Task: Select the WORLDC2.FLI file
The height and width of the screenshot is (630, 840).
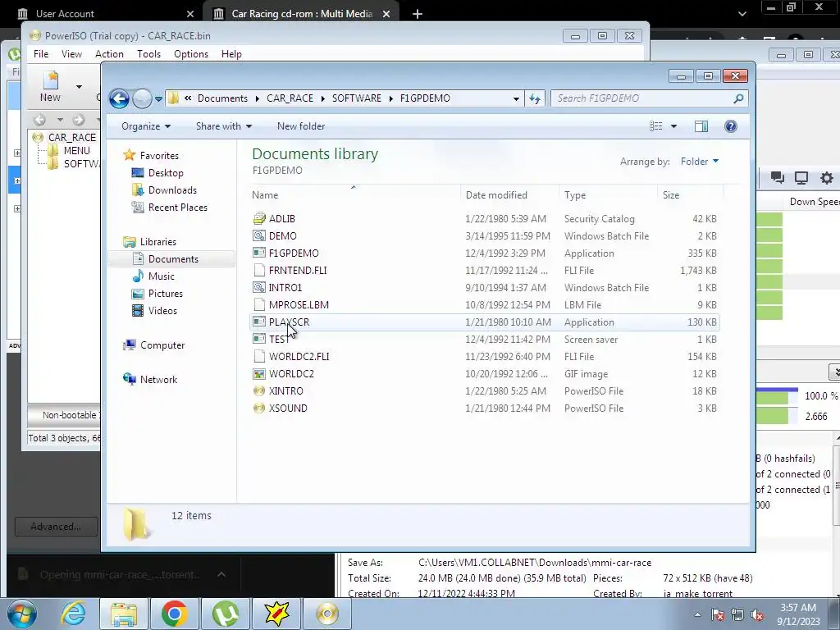Action: coord(485,357)
